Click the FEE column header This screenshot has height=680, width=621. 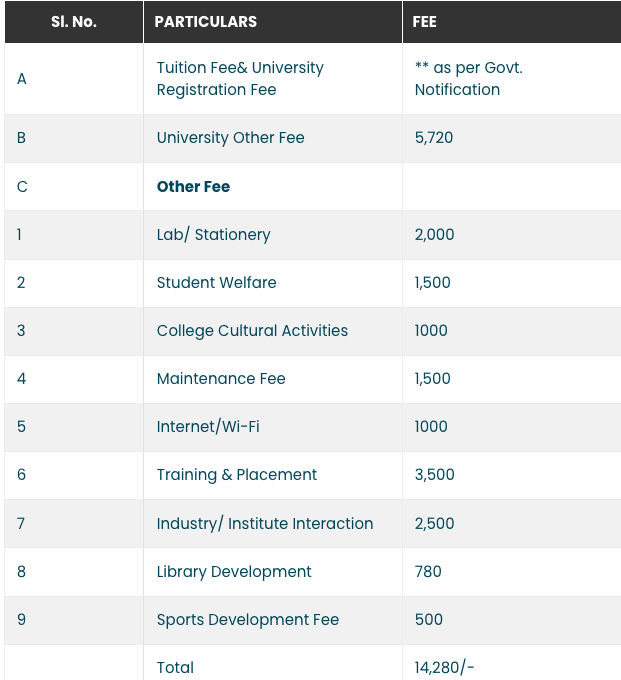click(x=425, y=21)
